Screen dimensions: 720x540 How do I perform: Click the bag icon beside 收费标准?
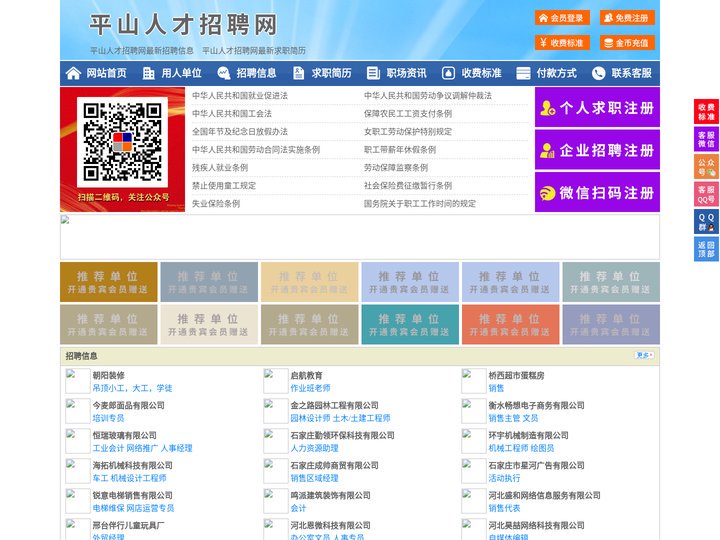point(448,73)
